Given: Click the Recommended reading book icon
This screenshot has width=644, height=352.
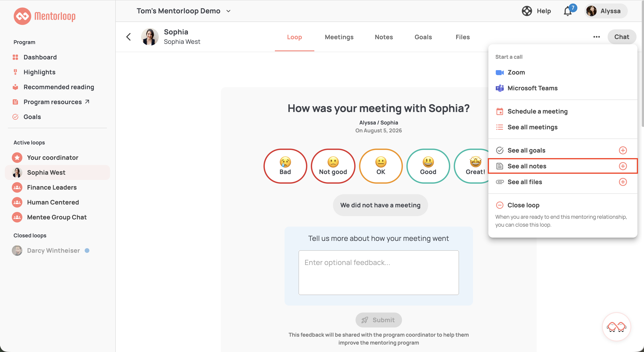Looking at the screenshot, I should 15,87.
